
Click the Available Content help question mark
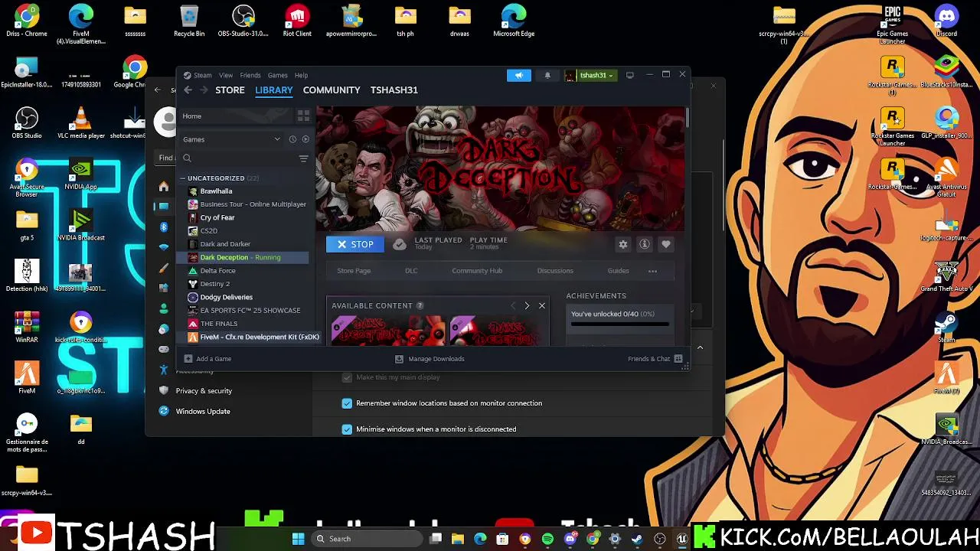pos(420,305)
